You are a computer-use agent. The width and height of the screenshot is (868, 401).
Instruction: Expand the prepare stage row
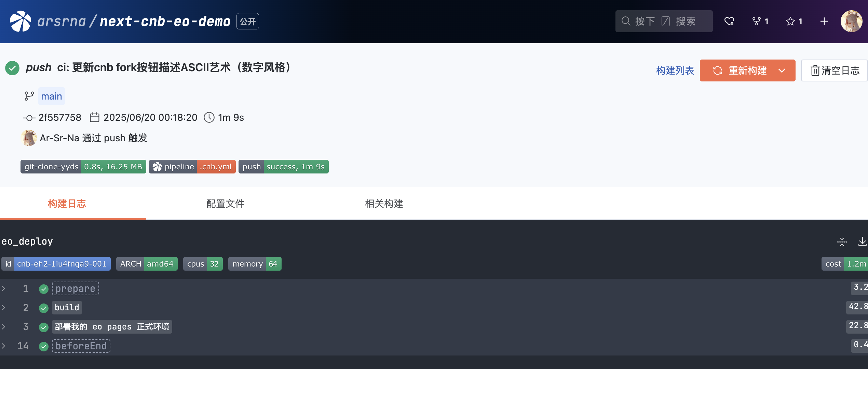click(75, 288)
